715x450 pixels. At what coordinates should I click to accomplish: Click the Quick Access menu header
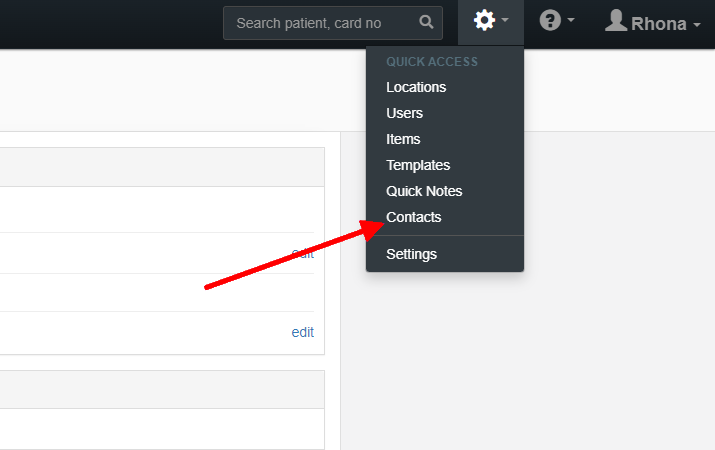coord(432,62)
